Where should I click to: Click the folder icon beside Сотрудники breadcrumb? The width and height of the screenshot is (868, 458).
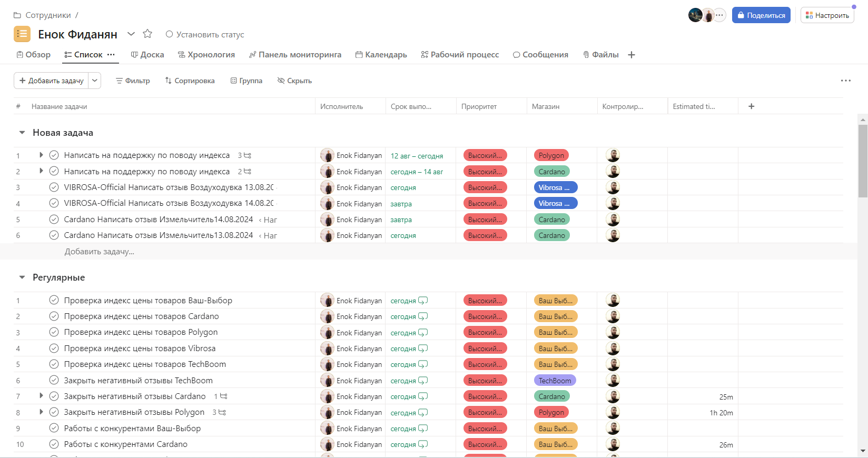pyautogui.click(x=17, y=15)
